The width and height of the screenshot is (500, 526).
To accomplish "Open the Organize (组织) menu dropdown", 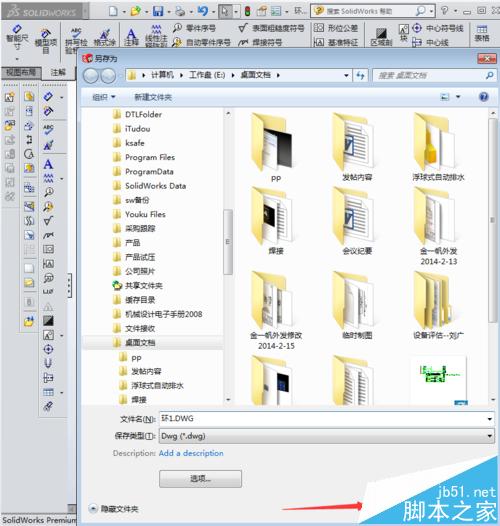I will 103,97.
